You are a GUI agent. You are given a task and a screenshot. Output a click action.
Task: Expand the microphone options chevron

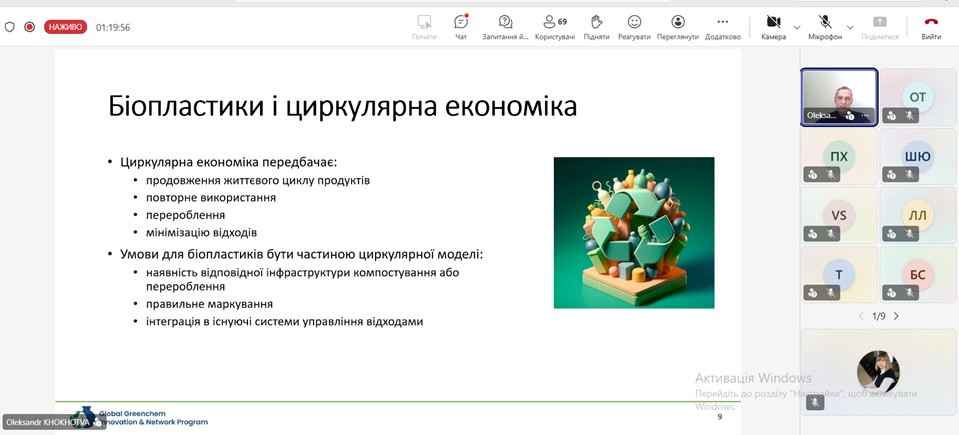(850, 27)
